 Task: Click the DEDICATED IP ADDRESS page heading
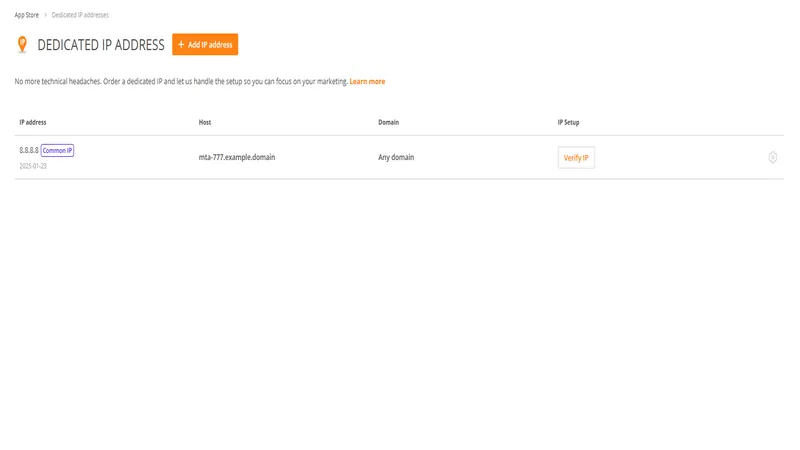[101, 45]
